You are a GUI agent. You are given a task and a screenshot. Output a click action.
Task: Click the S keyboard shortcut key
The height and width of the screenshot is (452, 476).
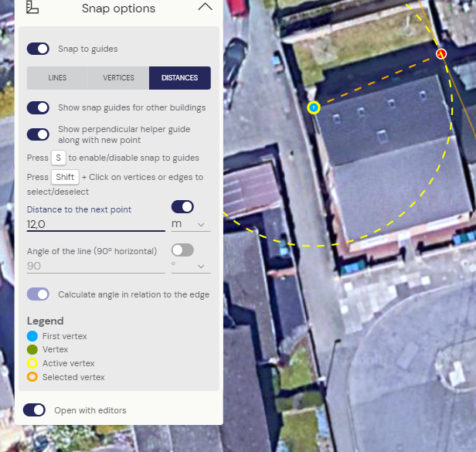click(59, 158)
